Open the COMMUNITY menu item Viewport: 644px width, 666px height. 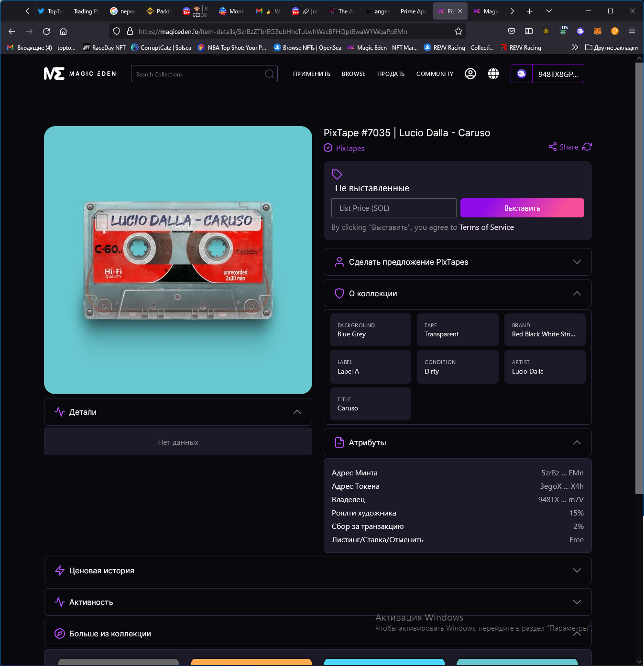click(435, 74)
